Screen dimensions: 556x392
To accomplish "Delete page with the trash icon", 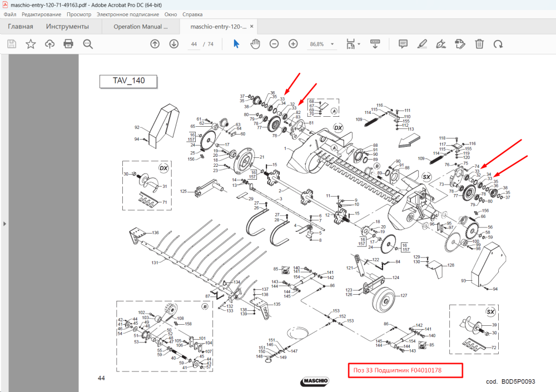I will coord(479,44).
